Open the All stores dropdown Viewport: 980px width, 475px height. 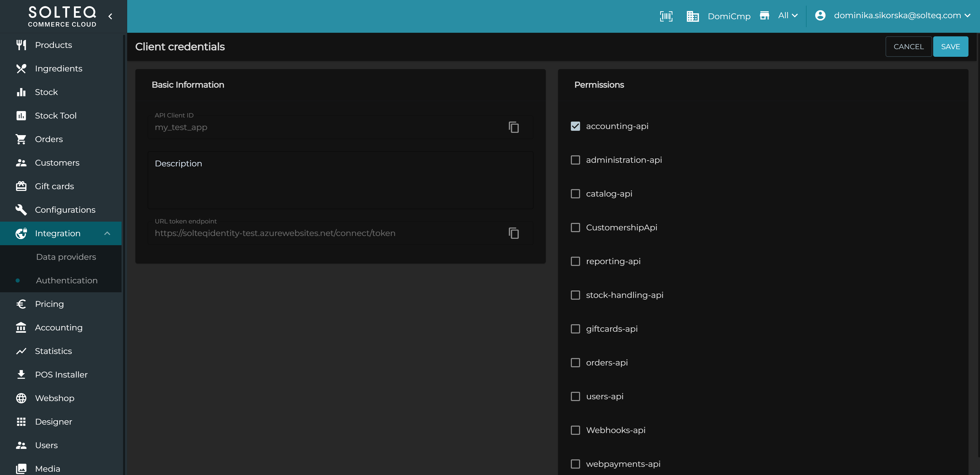[x=788, y=16]
